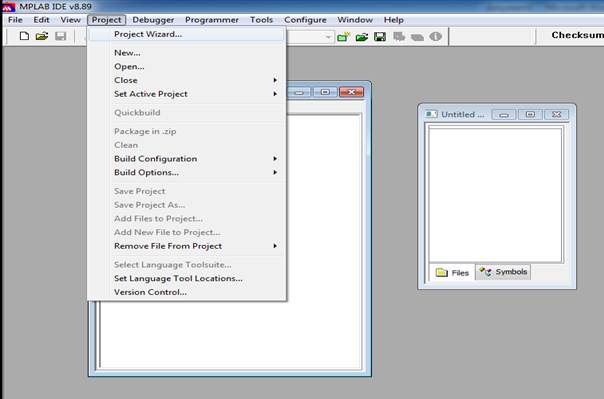Click Add Files to Project... entry

click(x=187, y=219)
